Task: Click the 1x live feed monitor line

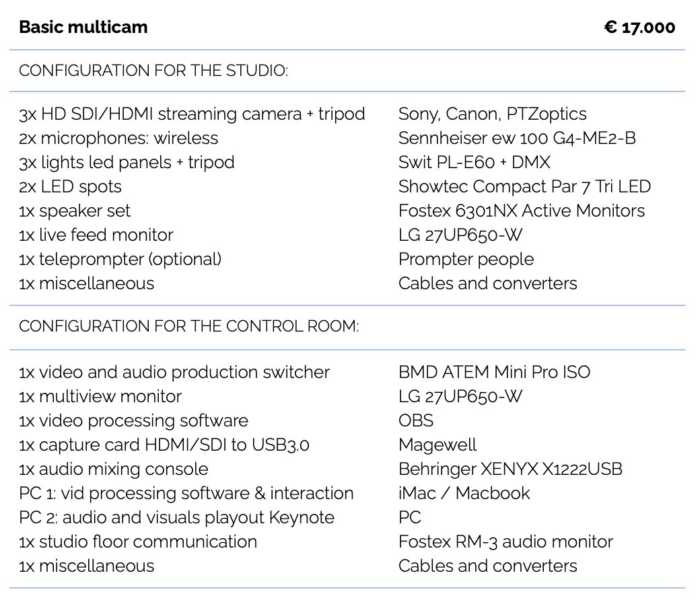Action: (x=96, y=235)
